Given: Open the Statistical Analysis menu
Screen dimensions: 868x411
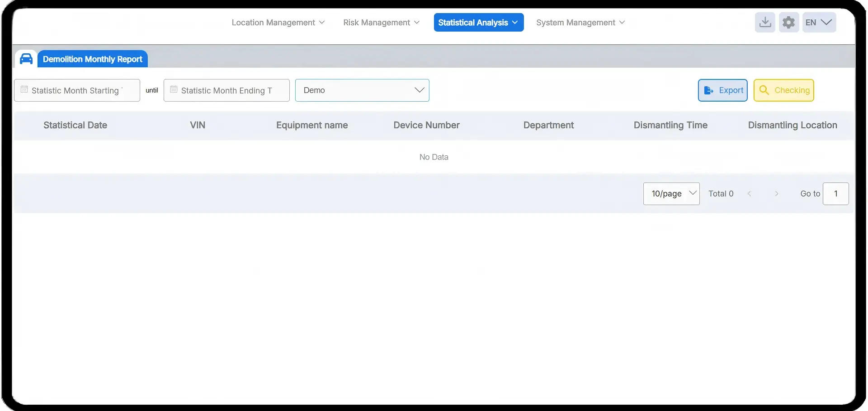Looking at the screenshot, I should click(478, 23).
